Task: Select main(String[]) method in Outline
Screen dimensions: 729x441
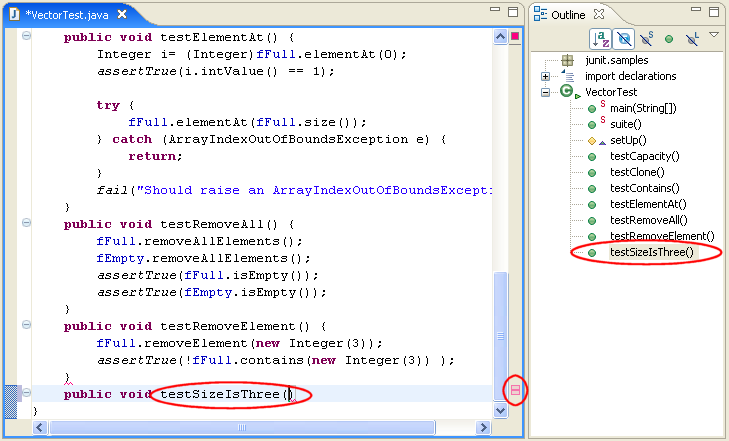Action: click(x=643, y=108)
